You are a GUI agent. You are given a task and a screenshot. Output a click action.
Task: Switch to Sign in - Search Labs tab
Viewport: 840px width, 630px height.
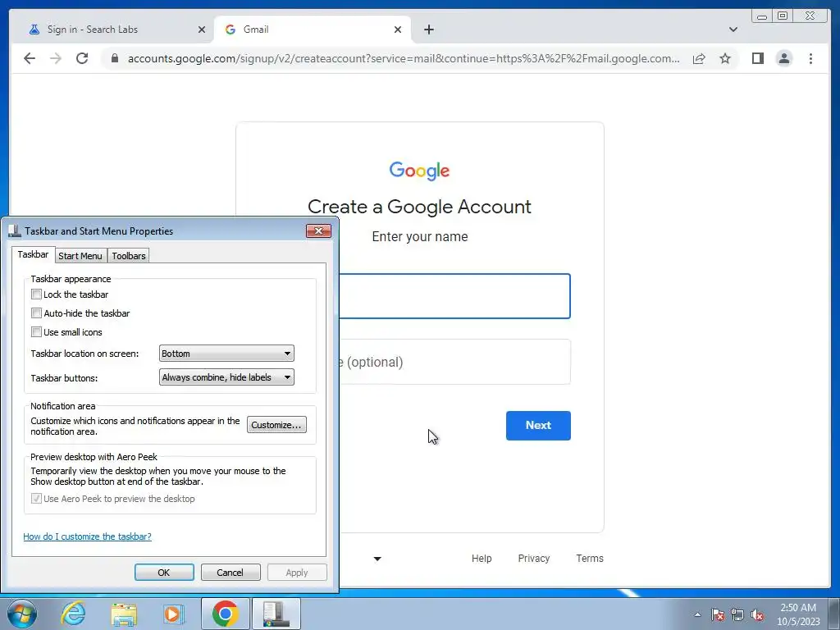pyautogui.click(x=112, y=30)
